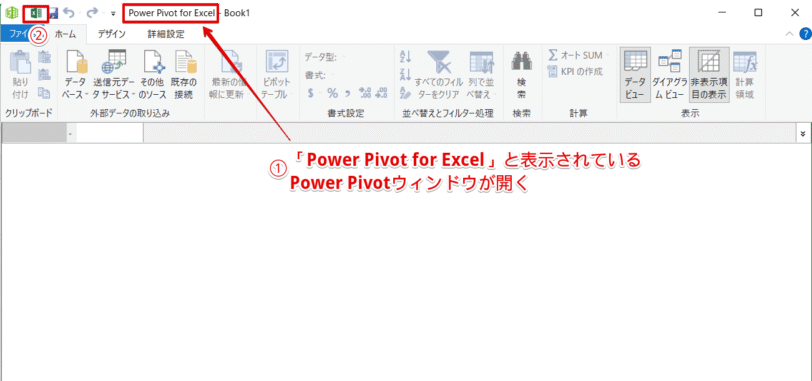The height and width of the screenshot is (381, 812).
Task: Open the 詳細設定 tab
Action: (x=166, y=35)
